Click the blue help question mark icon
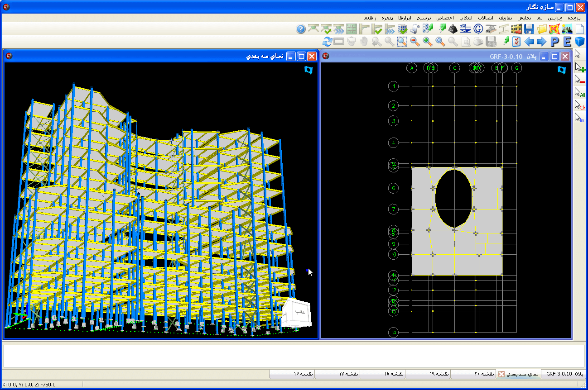 click(x=301, y=29)
